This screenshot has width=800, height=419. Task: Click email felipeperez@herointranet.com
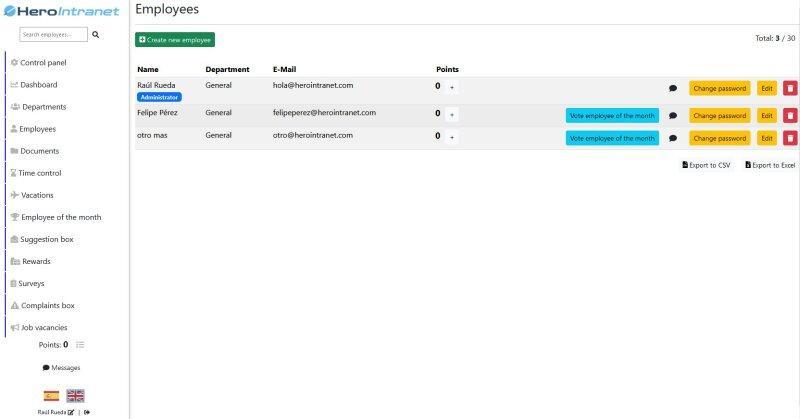pos(324,113)
